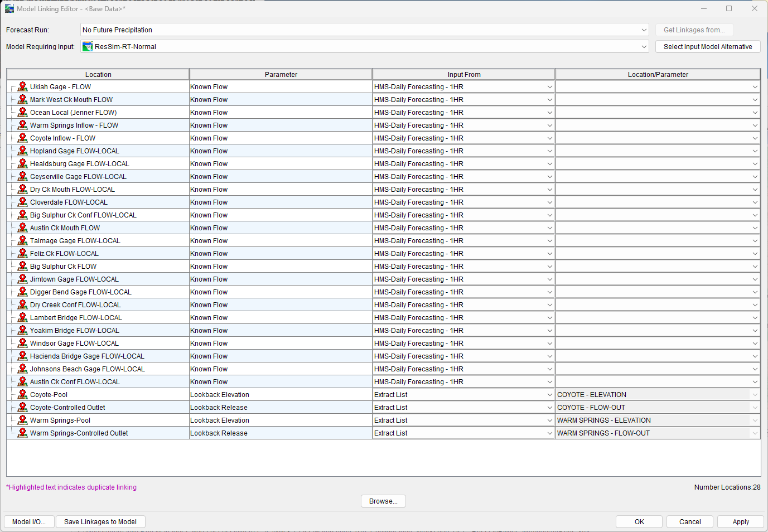Click the Warm Springs-Controlled Outlet pin icon
The image size is (768, 532).
pyautogui.click(x=22, y=432)
